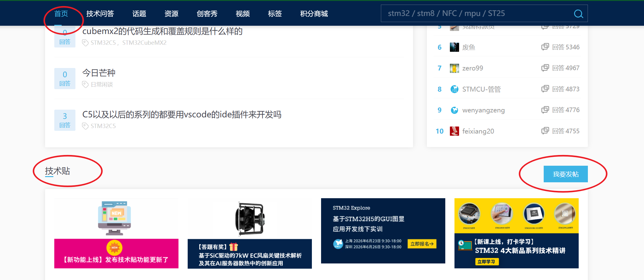Screen dimensions: 644x280
Task: Click the 日常闲谈 tag link
Action: click(102, 85)
